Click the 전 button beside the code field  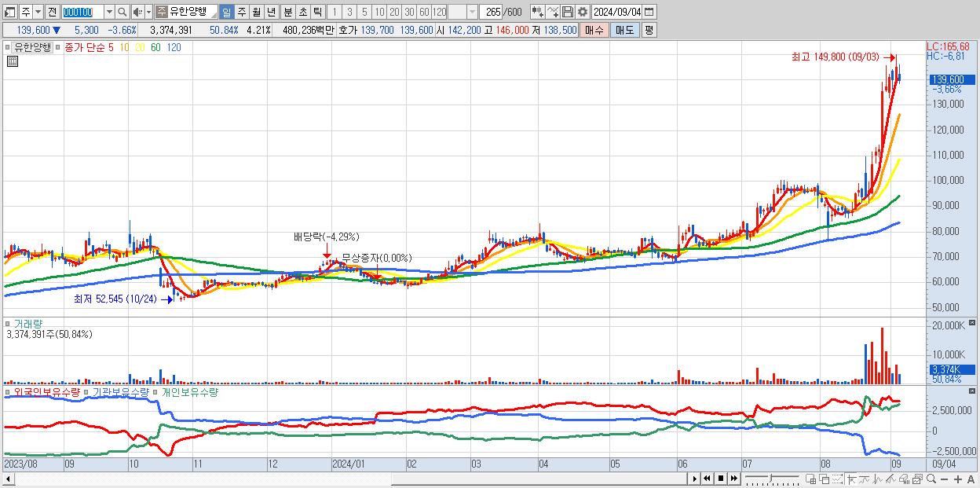pyautogui.click(x=52, y=12)
